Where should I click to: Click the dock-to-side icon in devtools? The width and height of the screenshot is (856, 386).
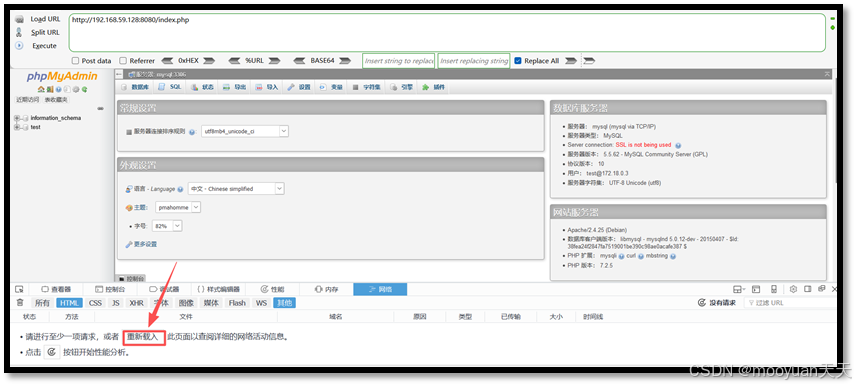[x=807, y=289]
